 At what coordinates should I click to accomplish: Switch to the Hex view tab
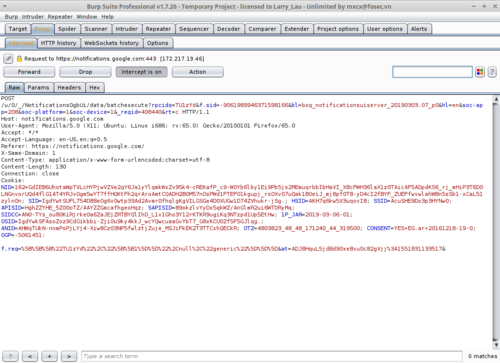[95, 88]
